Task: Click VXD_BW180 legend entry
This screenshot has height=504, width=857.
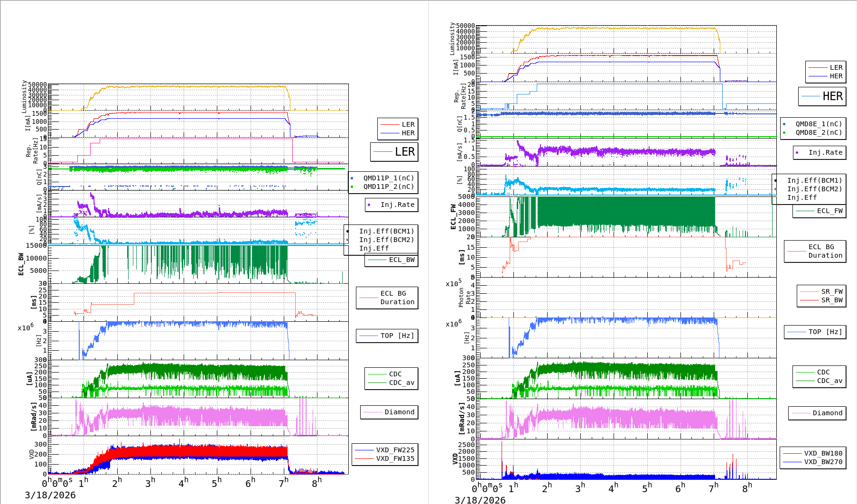Action: pyautogui.click(x=823, y=453)
